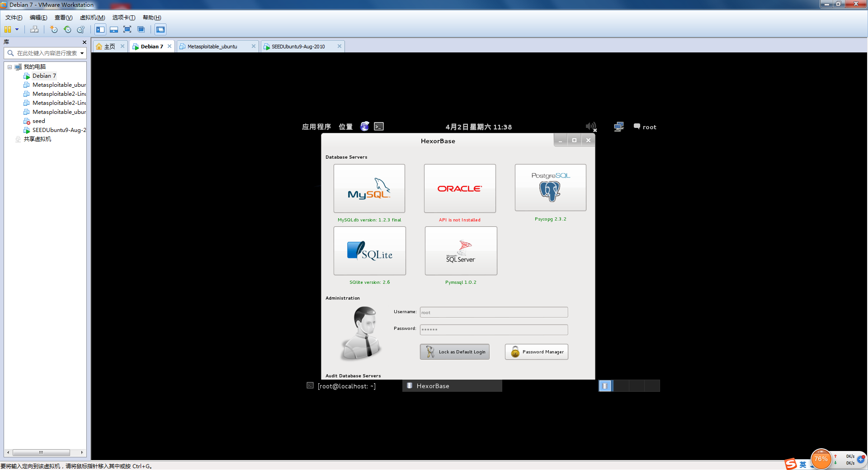The width and height of the screenshot is (868, 470).
Task: Click the Username field
Action: tap(494, 312)
